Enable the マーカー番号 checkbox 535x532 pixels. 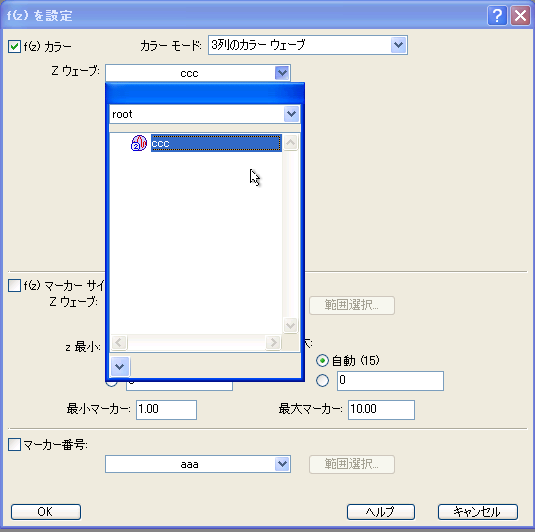pyautogui.click(x=14, y=445)
